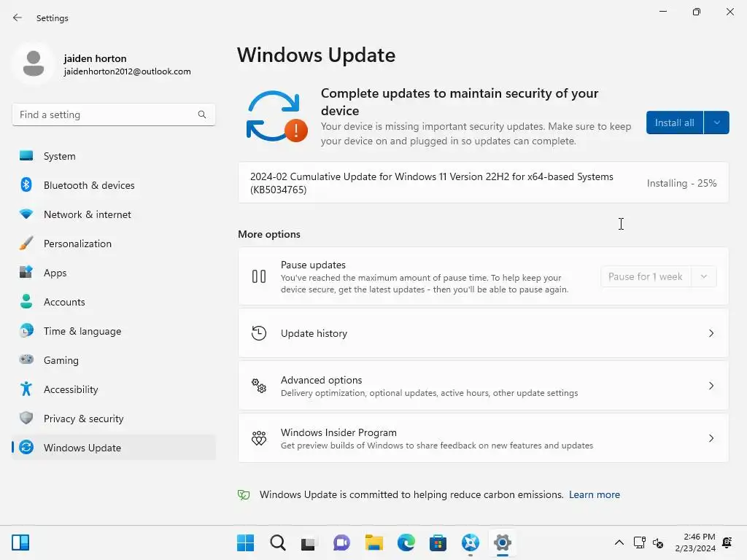Click the System monitor icon in sidebar
The width and height of the screenshot is (747, 560).
[x=26, y=156]
